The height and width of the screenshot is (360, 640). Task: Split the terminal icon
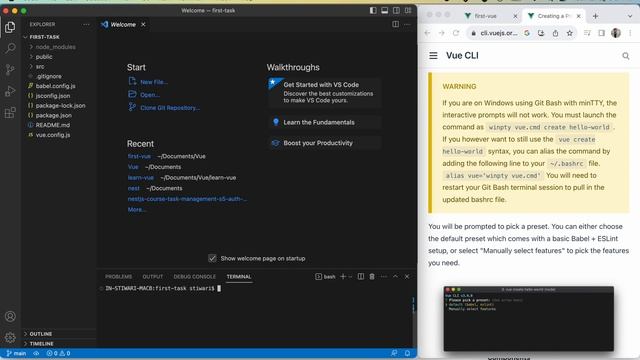pos(361,277)
